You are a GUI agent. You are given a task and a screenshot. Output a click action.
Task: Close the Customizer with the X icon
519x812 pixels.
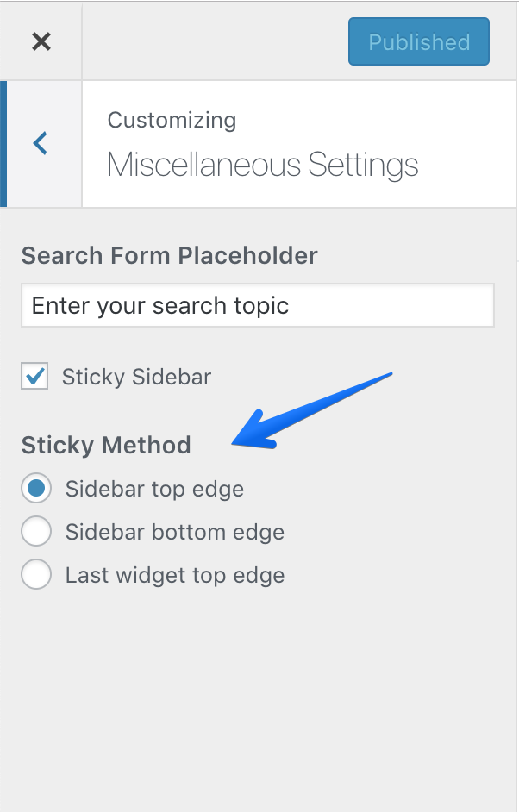[41, 41]
